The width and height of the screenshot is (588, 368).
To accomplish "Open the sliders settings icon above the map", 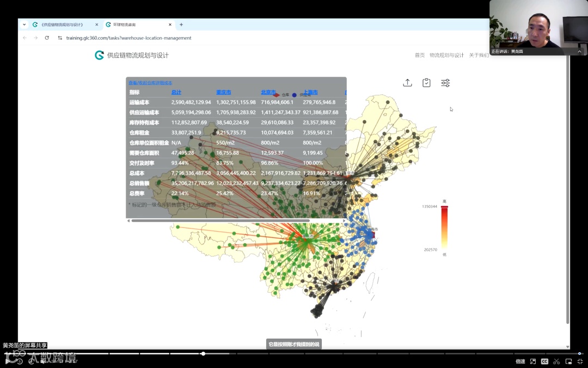I will [445, 83].
